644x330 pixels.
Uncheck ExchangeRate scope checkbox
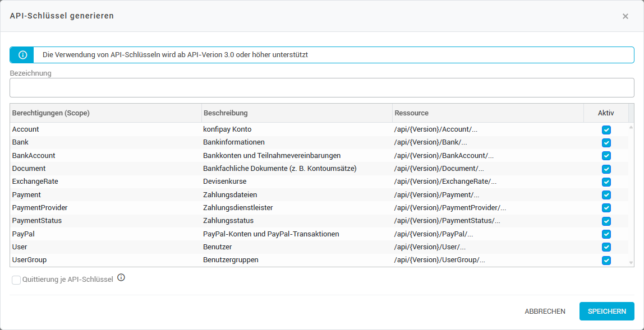[x=606, y=182]
